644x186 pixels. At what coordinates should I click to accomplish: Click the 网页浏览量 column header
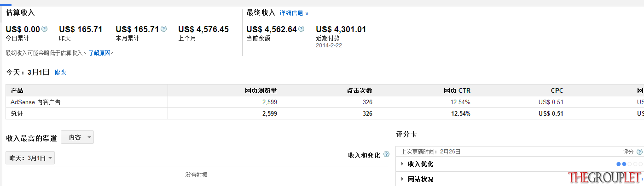(x=261, y=90)
